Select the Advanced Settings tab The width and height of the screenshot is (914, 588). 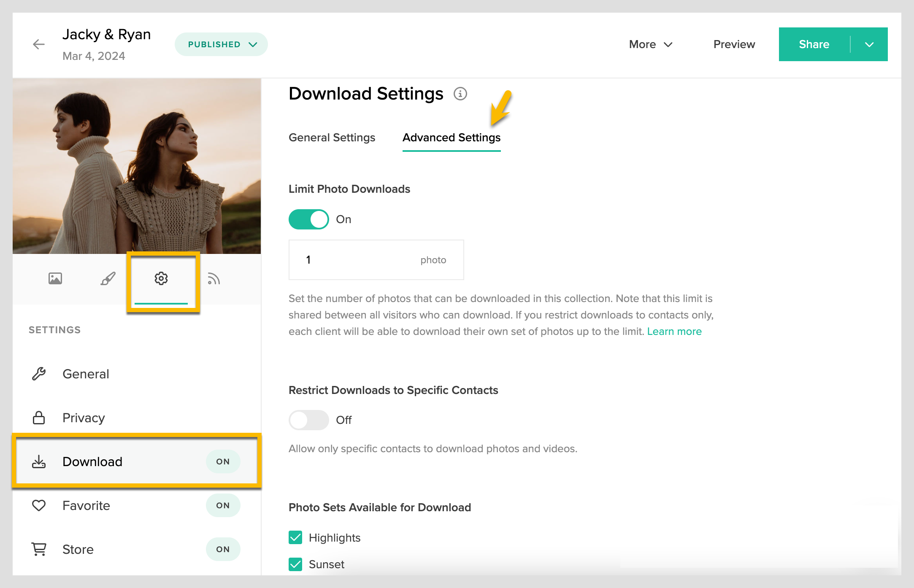pos(451,138)
